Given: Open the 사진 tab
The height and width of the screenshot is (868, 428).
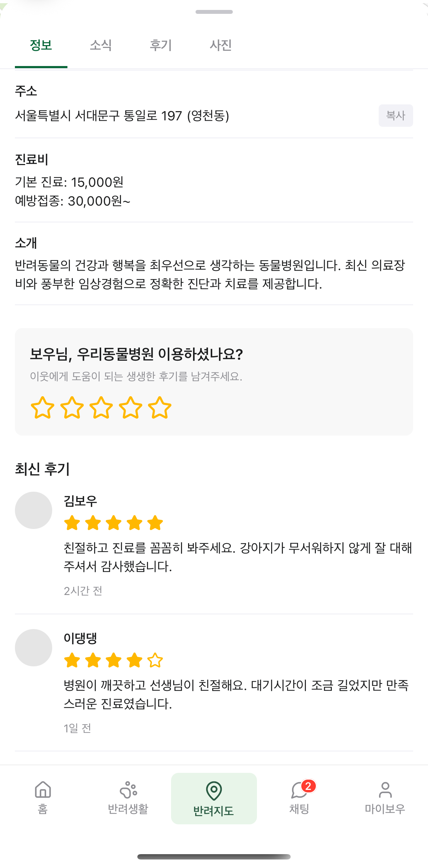Looking at the screenshot, I should tap(221, 45).
